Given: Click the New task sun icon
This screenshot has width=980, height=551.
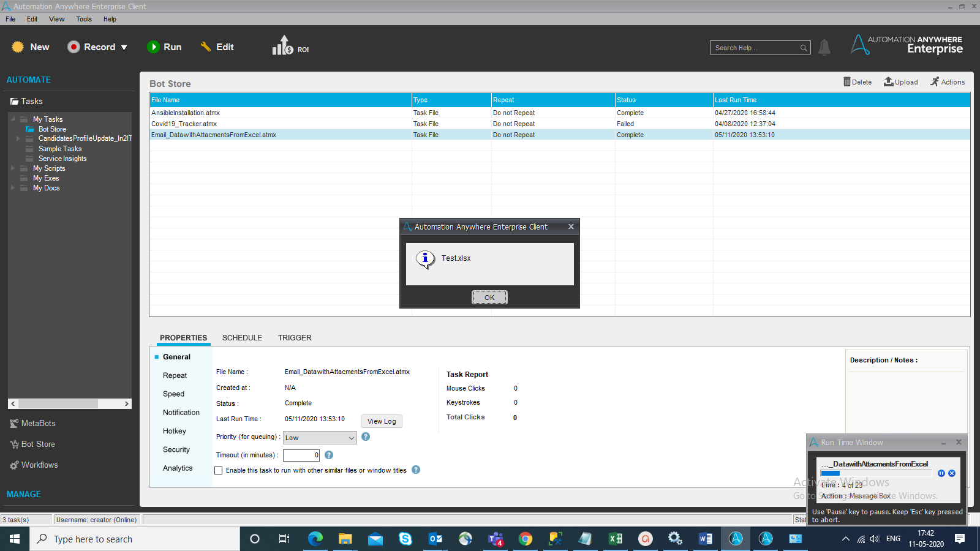Looking at the screenshot, I should click(18, 47).
